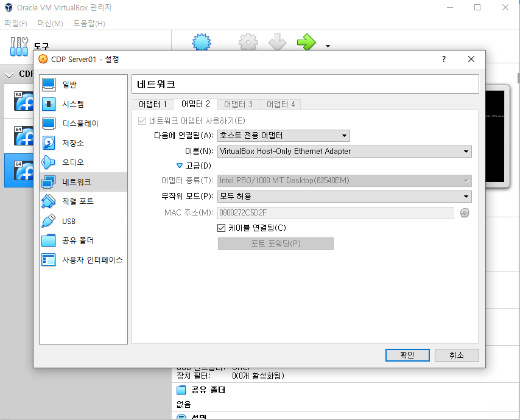The height and width of the screenshot is (420, 520).
Task: Click the 공유 폴더 folder icon in details pane
Action: (181, 390)
